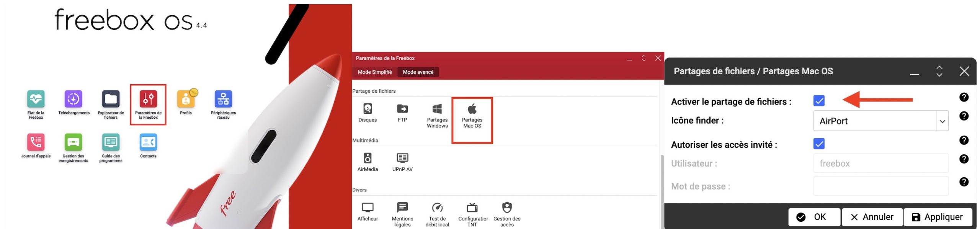980x229 pixels.
Task: Open Mentions légales icon
Action: coord(402,208)
